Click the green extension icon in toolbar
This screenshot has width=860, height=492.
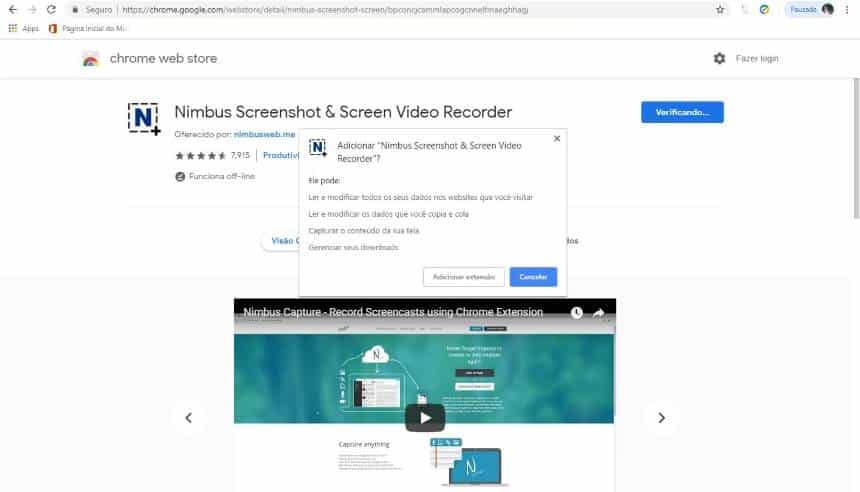(x=764, y=9)
